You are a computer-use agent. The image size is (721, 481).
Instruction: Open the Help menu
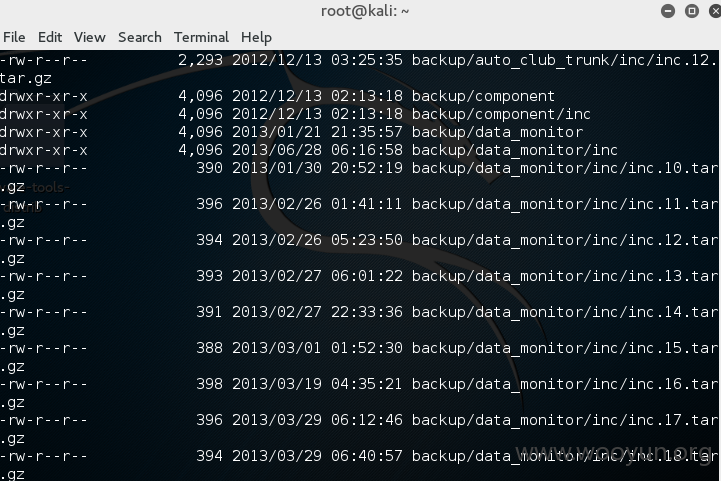(x=257, y=38)
